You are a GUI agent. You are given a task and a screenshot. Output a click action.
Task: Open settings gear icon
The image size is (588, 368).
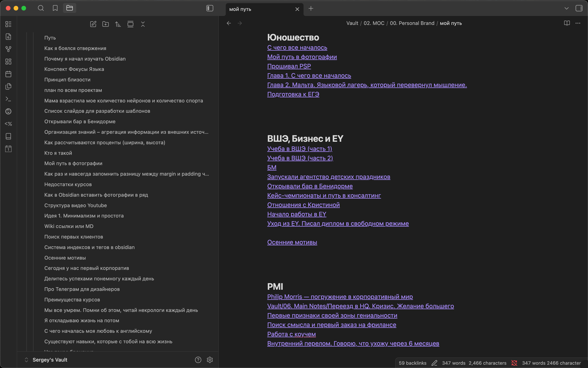tap(210, 360)
